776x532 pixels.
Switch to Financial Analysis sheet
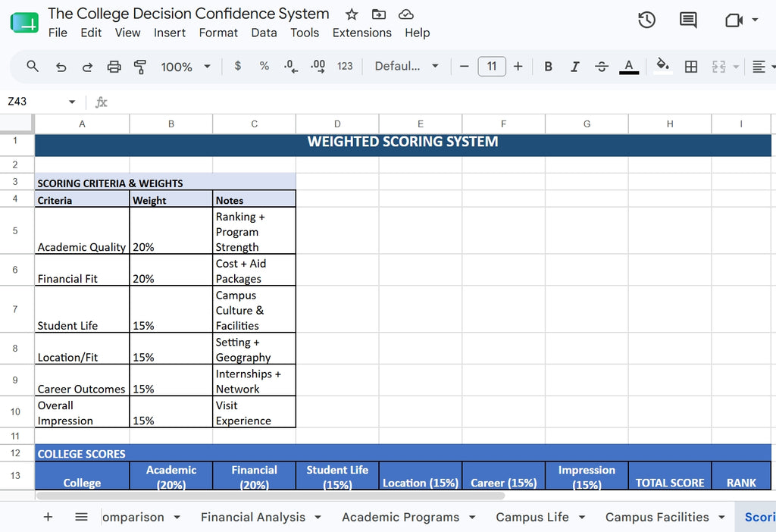click(253, 517)
